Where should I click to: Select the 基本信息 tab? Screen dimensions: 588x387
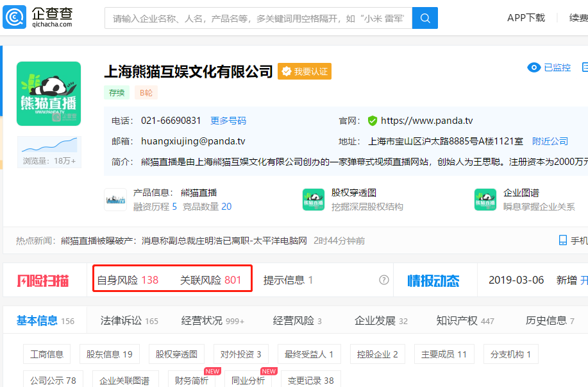(46, 320)
